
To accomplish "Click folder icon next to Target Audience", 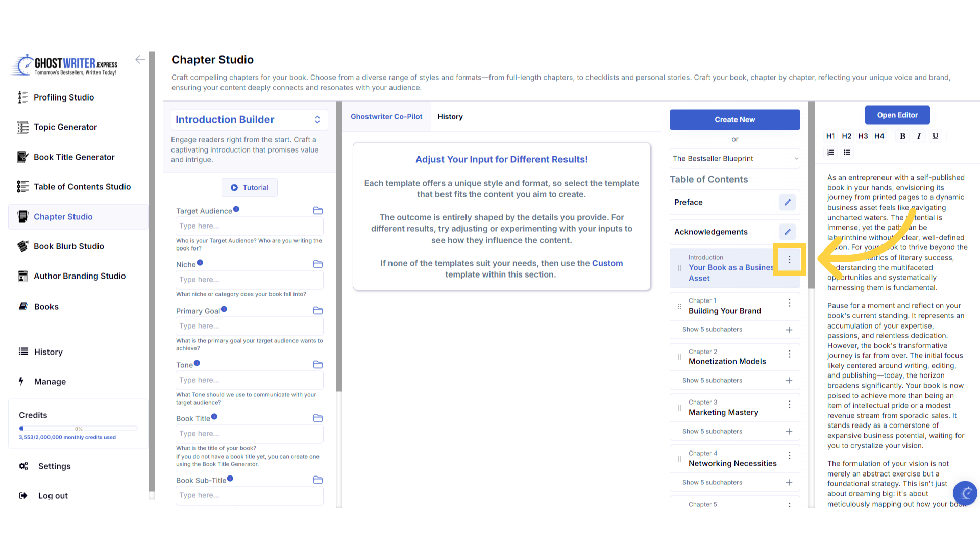I will (317, 211).
